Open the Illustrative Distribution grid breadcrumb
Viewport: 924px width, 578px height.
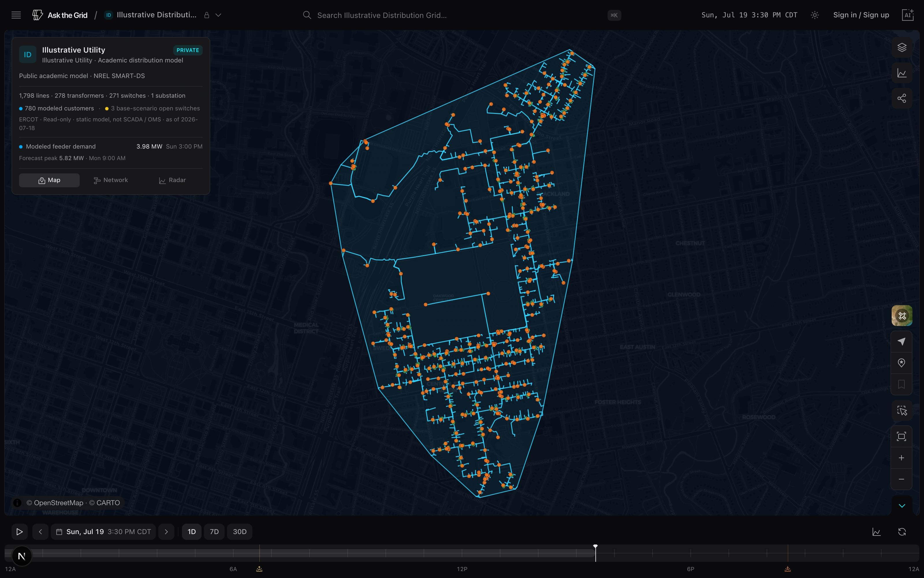[150, 15]
